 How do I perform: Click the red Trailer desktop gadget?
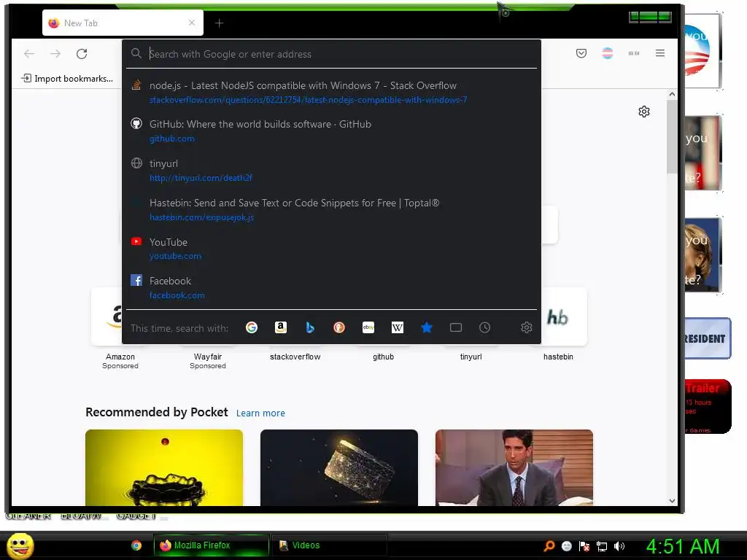pyautogui.click(x=708, y=407)
